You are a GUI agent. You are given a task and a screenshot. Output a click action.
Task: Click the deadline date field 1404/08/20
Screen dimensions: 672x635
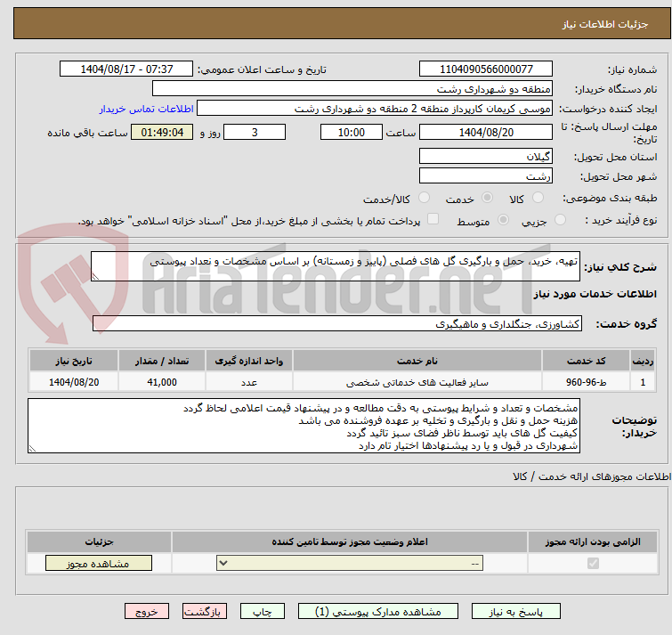486,132
